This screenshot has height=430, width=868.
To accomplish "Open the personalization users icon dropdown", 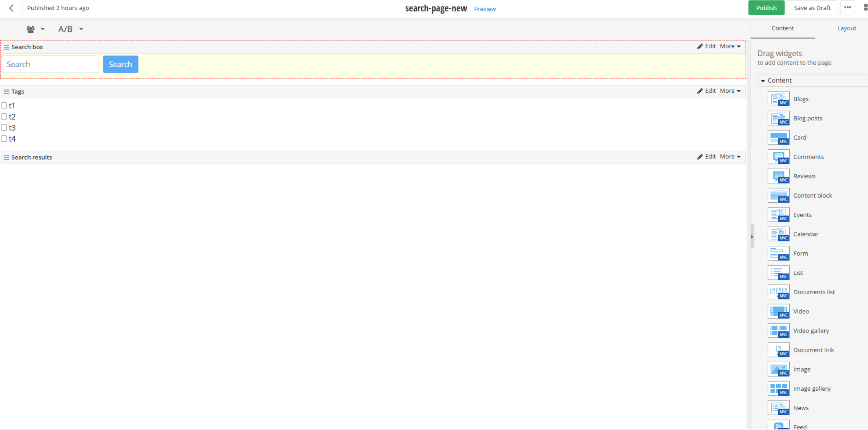I will [35, 29].
